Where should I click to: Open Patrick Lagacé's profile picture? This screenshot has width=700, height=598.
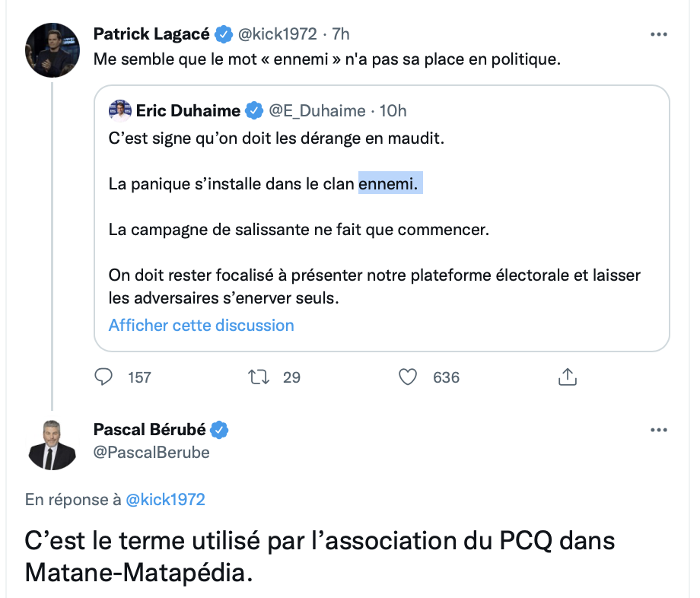(52, 50)
